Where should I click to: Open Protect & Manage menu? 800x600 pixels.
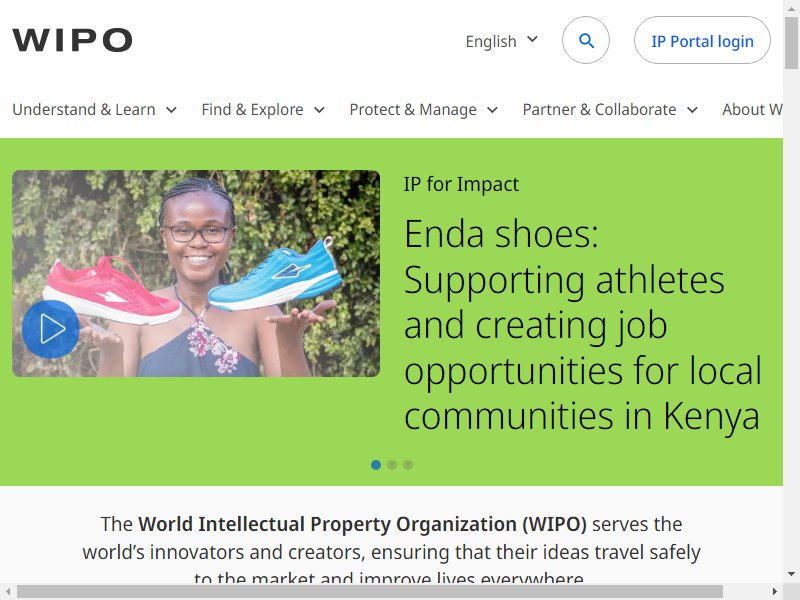[423, 110]
